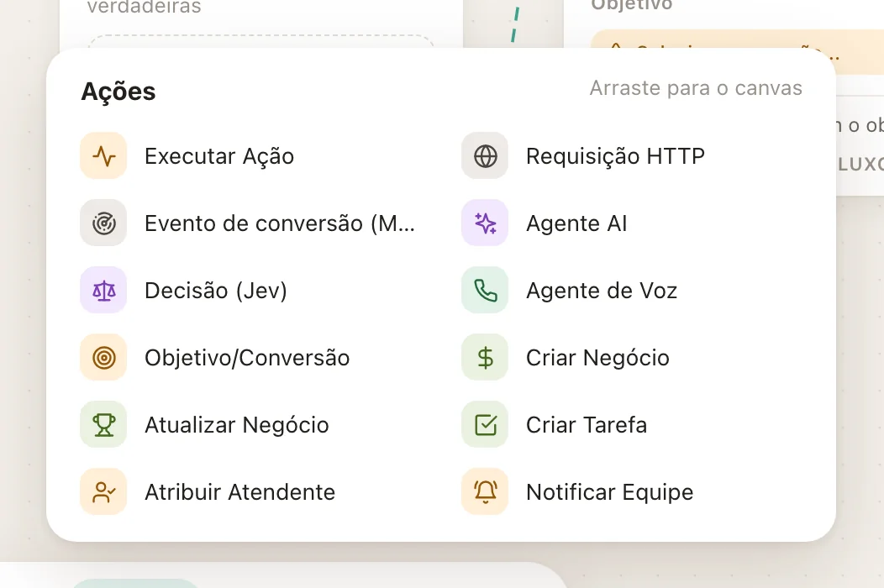884x588 pixels.
Task: Click the Evento de conversão radar icon
Action: (103, 223)
